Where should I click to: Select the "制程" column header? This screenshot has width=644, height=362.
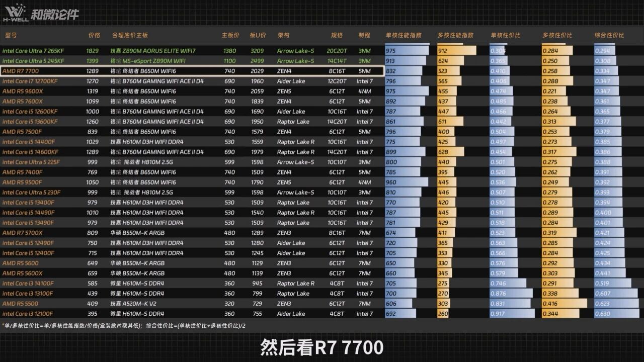point(364,35)
